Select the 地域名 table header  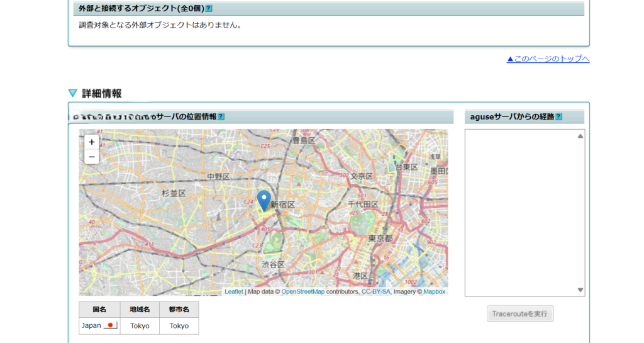click(140, 310)
